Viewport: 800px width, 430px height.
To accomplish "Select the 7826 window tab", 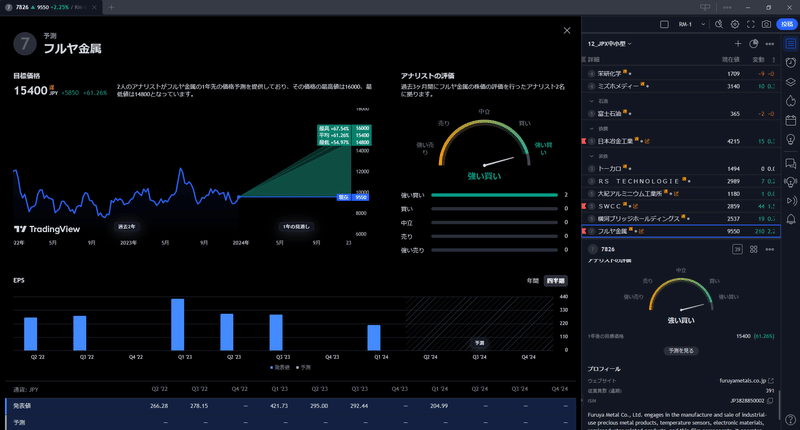I will point(50,7).
